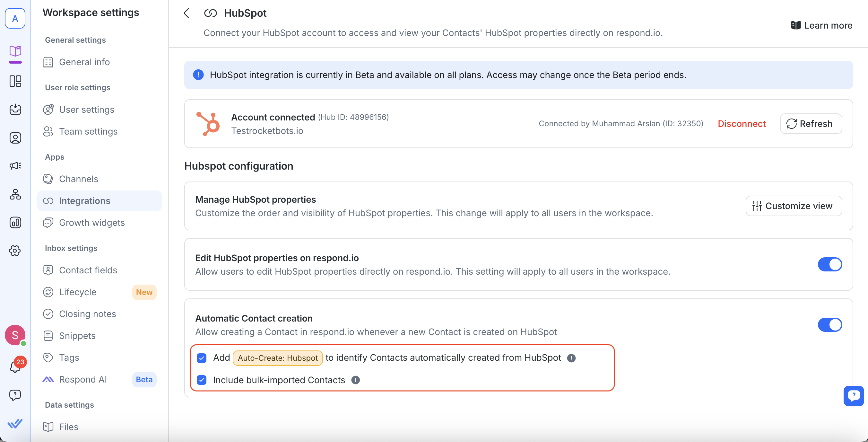The height and width of the screenshot is (442, 868).
Task: Open user profile avatar S menu
Action: (15, 335)
